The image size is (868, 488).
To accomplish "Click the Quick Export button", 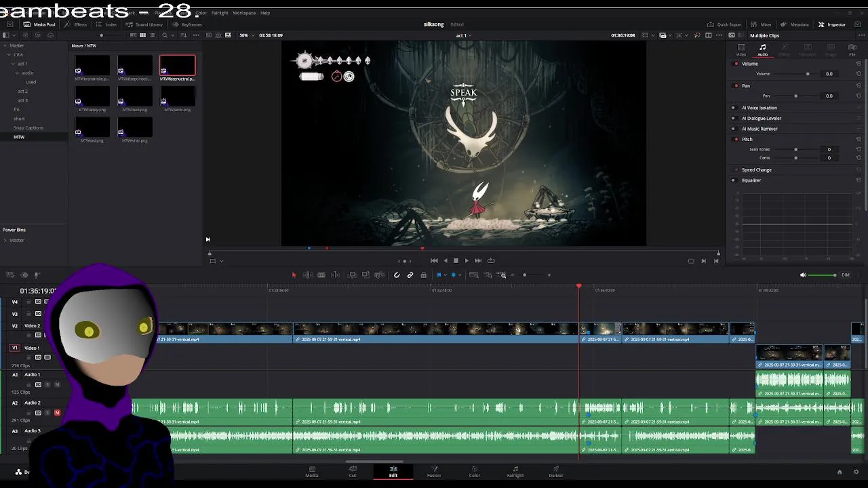I will click(724, 24).
